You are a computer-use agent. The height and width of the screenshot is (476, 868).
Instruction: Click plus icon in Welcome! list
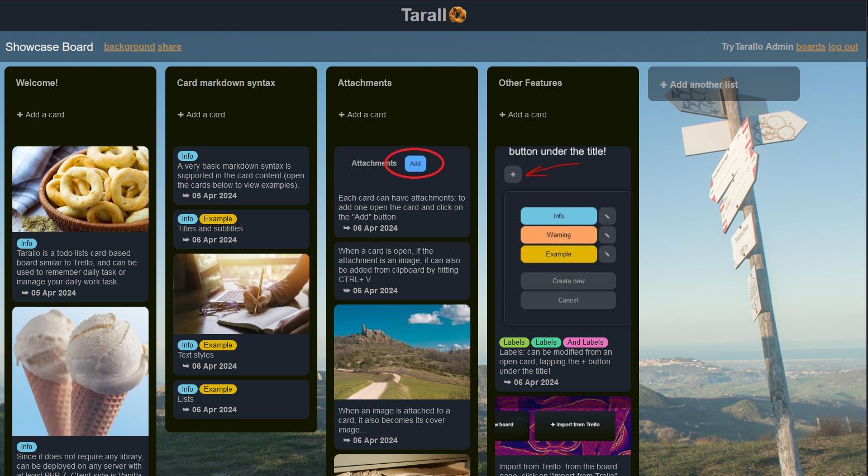point(20,115)
